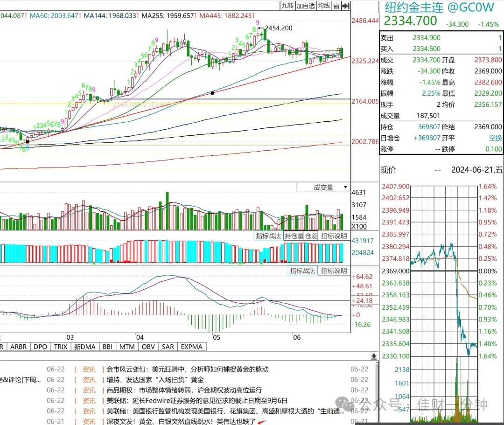Click the 均价 value 2356.157
504x425 pixels.
[488, 105]
